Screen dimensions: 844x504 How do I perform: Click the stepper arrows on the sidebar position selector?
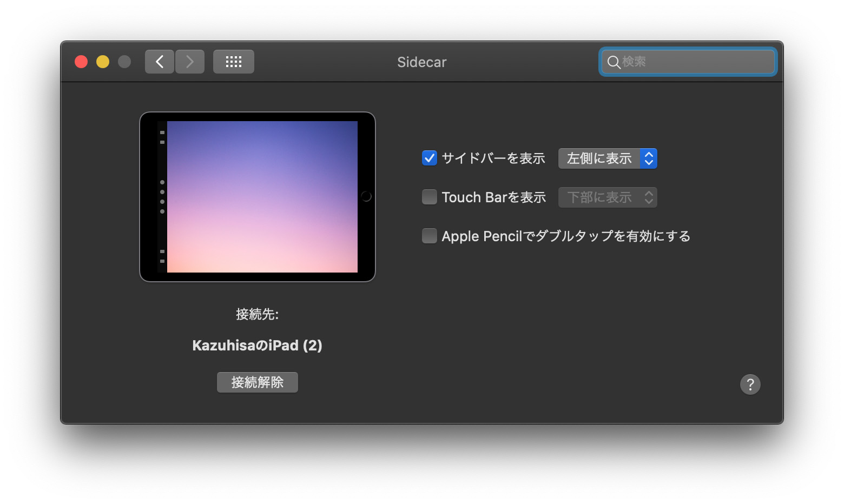(648, 158)
